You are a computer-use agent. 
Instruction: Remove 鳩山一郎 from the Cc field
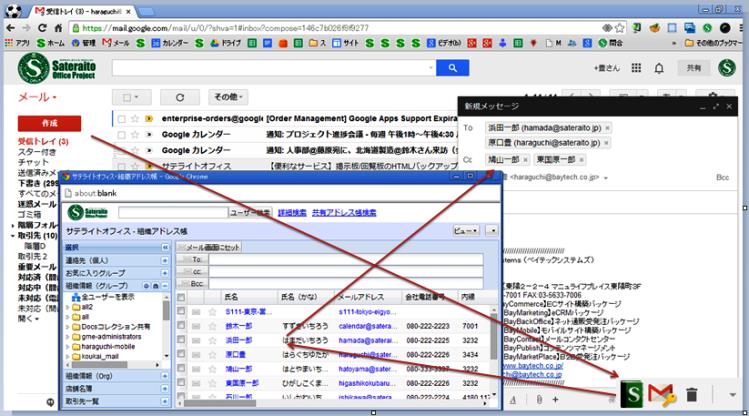coord(525,160)
